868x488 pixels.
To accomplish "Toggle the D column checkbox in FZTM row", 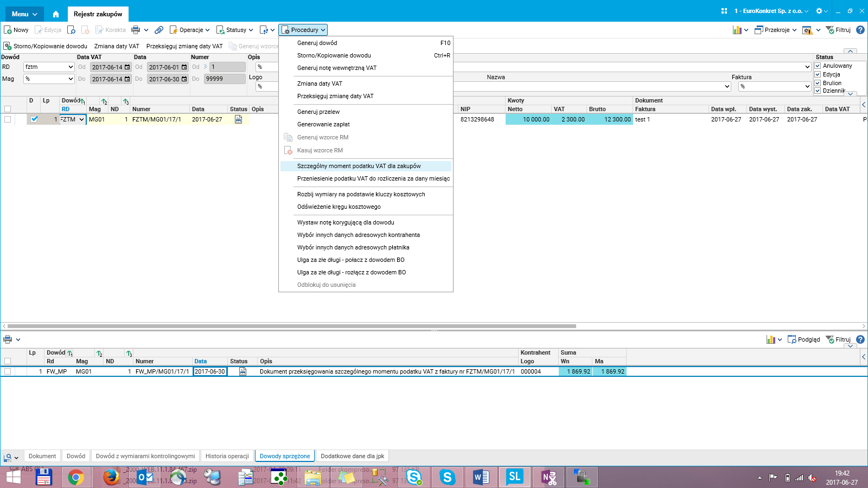I will pyautogui.click(x=34, y=119).
